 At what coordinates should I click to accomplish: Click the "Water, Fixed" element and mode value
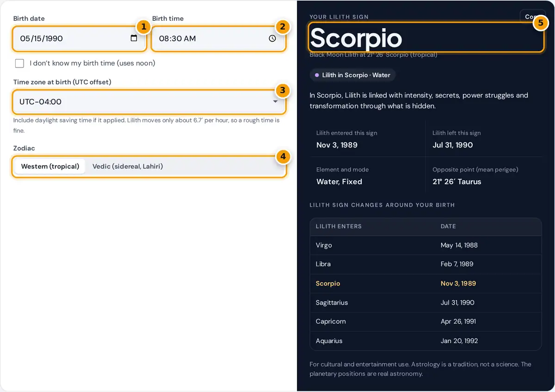tap(339, 182)
